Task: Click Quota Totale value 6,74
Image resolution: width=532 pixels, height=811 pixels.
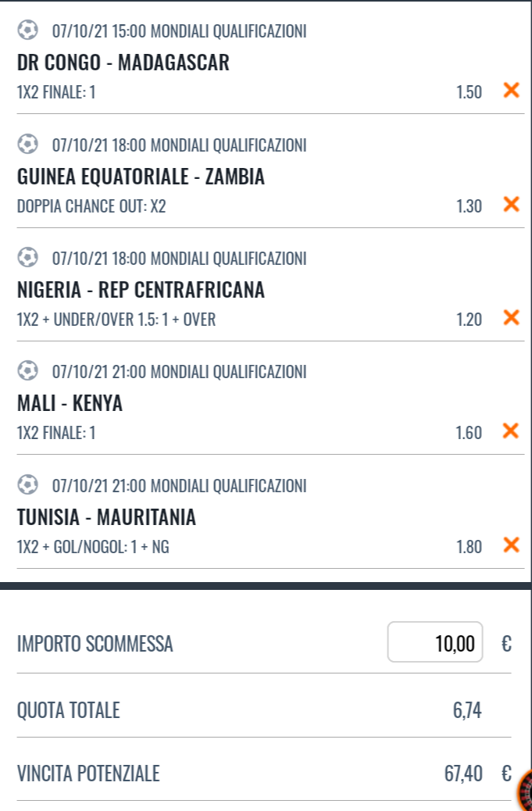Action: tap(467, 710)
